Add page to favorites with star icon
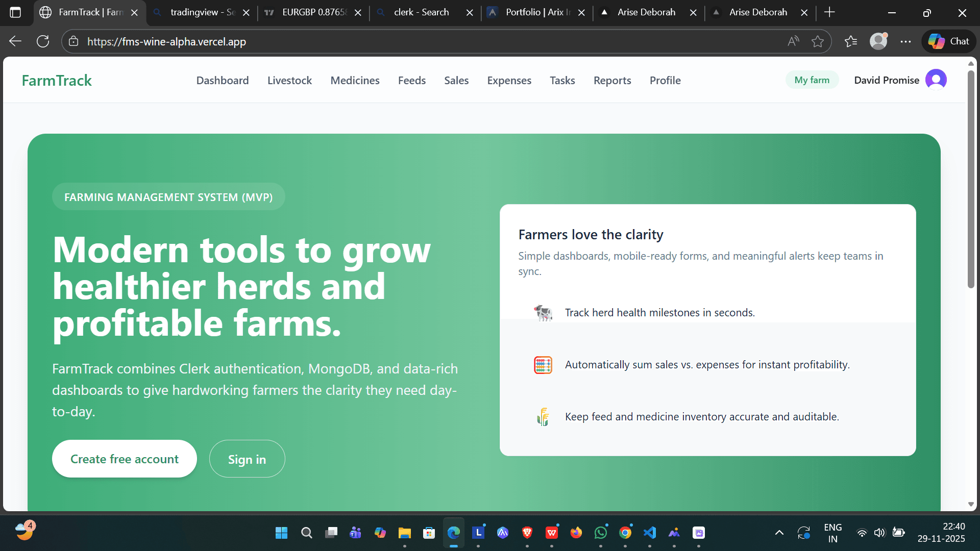This screenshot has height=551, width=980. [817, 41]
